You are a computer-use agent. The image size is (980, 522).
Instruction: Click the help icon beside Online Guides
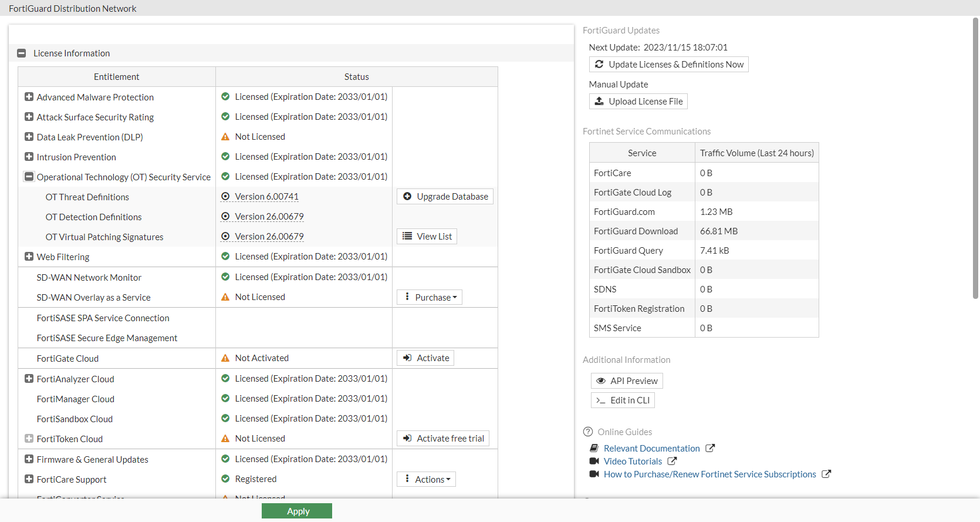click(x=588, y=432)
